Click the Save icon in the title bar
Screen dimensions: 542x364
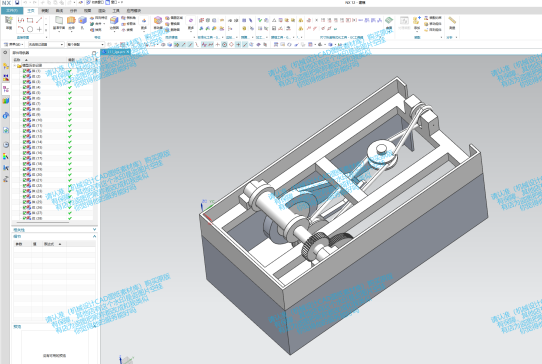[x=17, y=3]
